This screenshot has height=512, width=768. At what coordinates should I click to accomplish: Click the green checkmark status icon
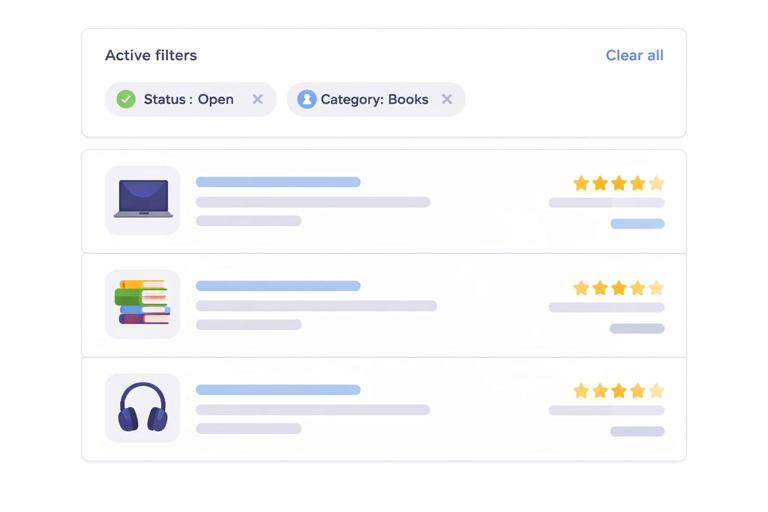(126, 99)
